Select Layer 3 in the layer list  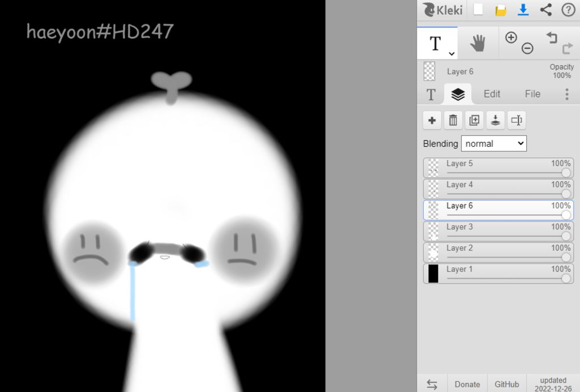[x=498, y=231]
